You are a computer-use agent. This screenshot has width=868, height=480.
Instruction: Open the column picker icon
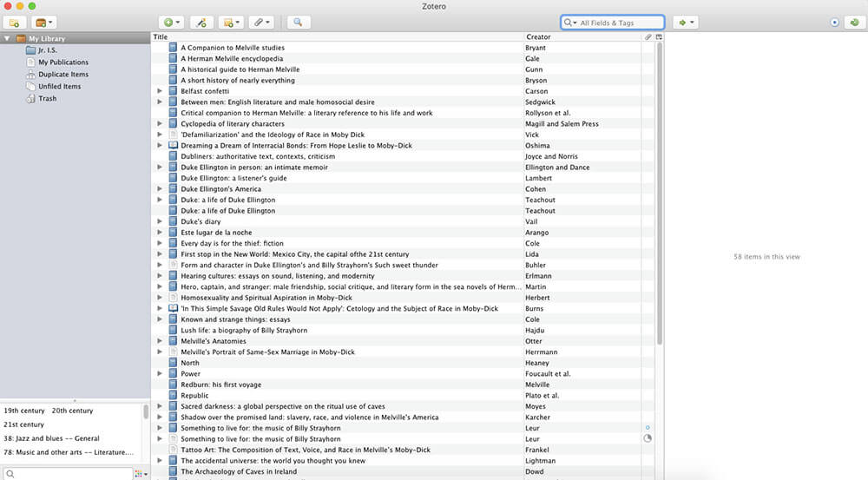[x=659, y=37]
